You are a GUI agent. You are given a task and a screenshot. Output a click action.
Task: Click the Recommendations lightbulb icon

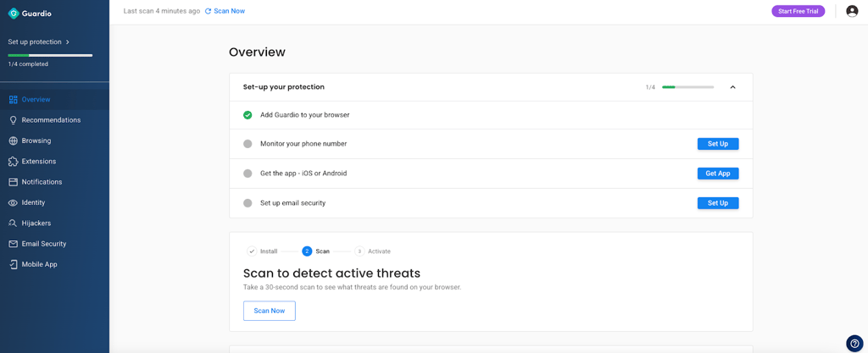tap(14, 120)
